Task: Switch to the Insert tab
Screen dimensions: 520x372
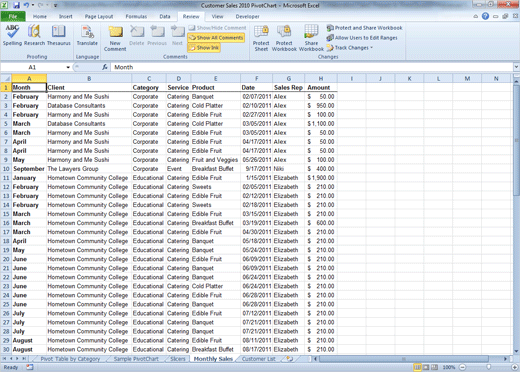Action: coord(66,16)
